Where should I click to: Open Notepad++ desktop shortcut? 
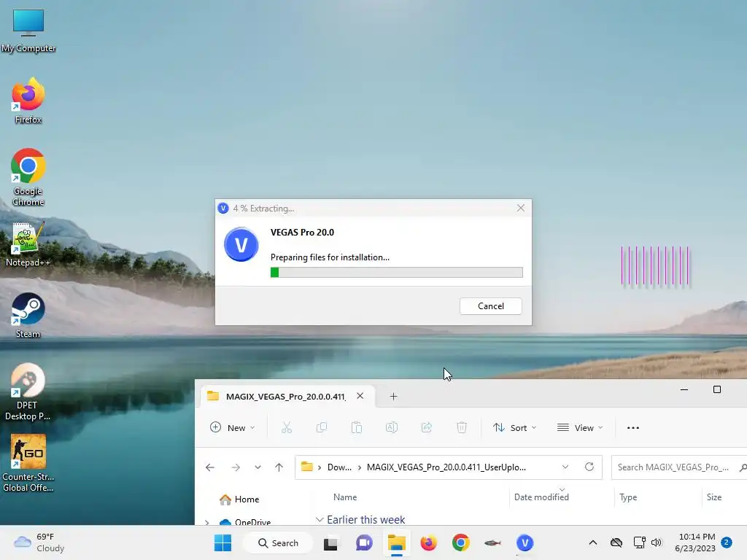pos(28,244)
